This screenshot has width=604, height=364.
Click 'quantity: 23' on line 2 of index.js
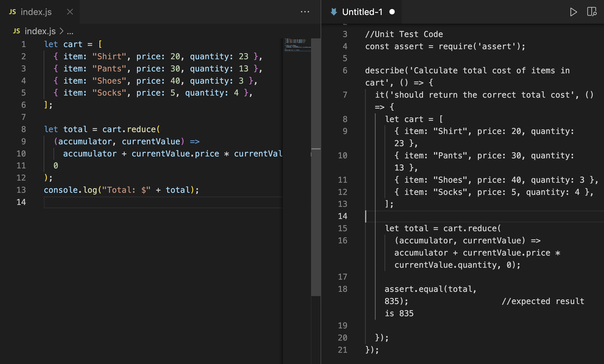point(219,57)
